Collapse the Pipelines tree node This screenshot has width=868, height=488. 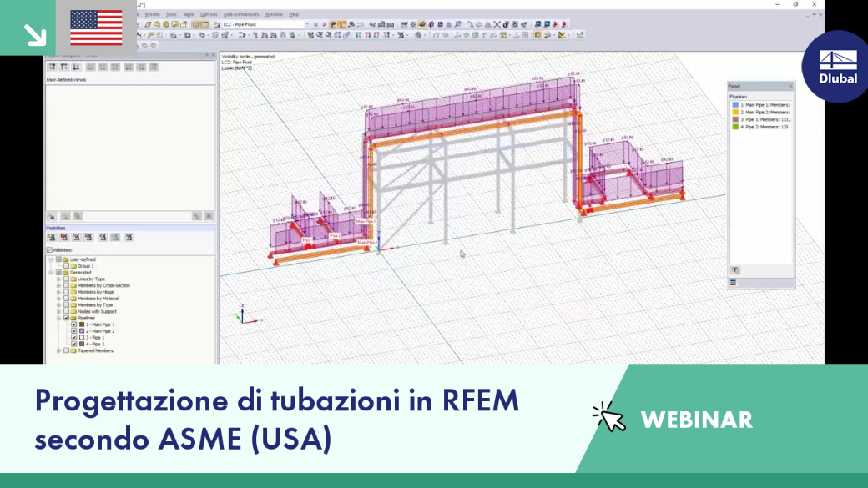(x=58, y=318)
